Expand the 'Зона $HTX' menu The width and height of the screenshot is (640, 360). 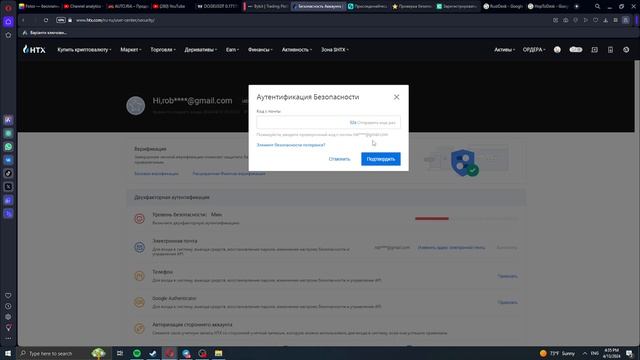click(335, 50)
